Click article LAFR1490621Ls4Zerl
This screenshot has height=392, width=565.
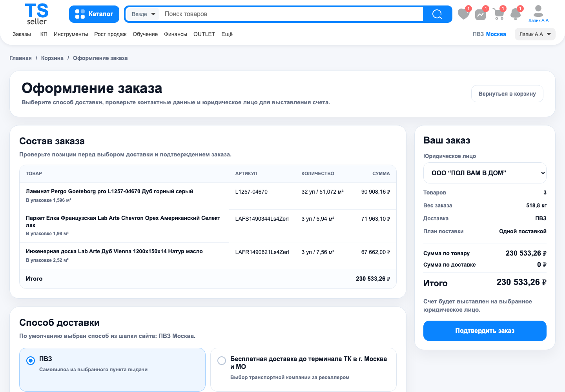click(x=262, y=252)
